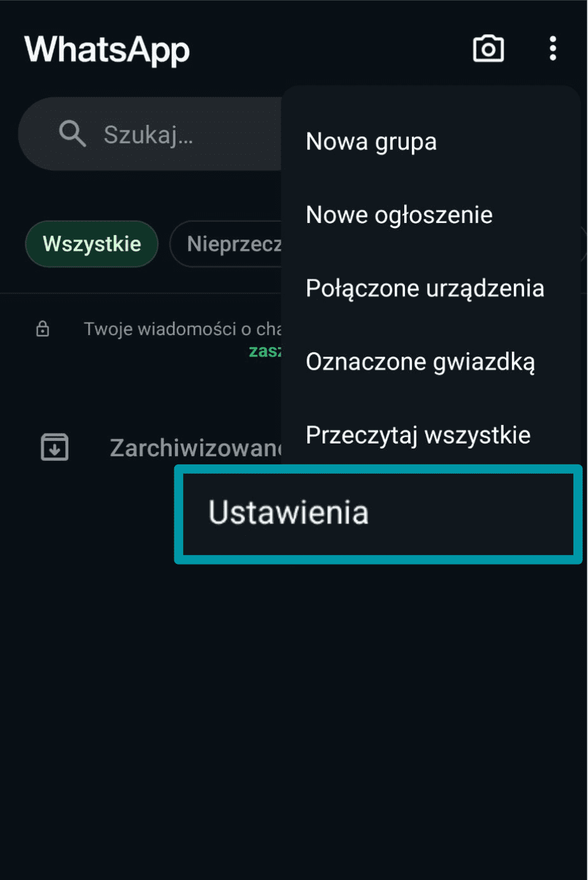Choose Nowe ogłoszenie from the menu
This screenshot has width=588, height=880.
399,214
